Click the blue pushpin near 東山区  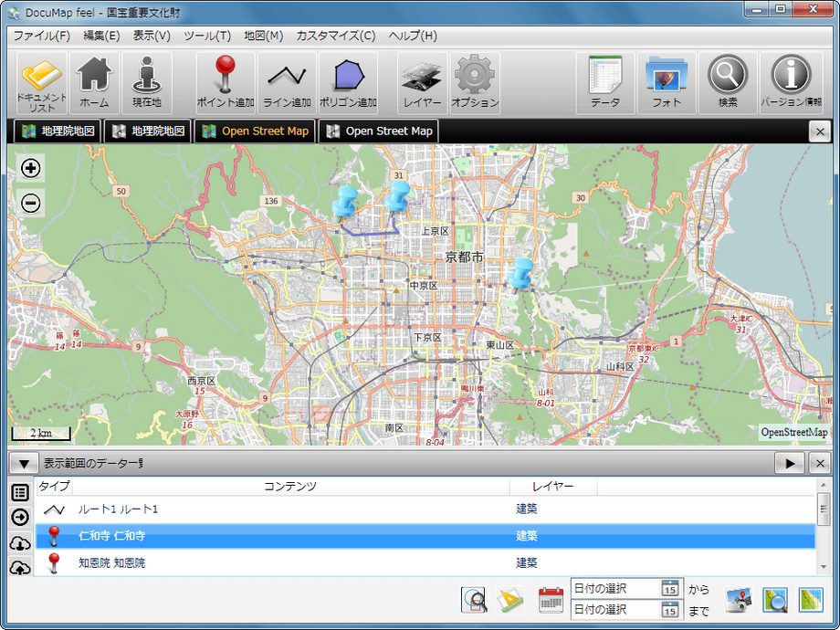click(520, 274)
